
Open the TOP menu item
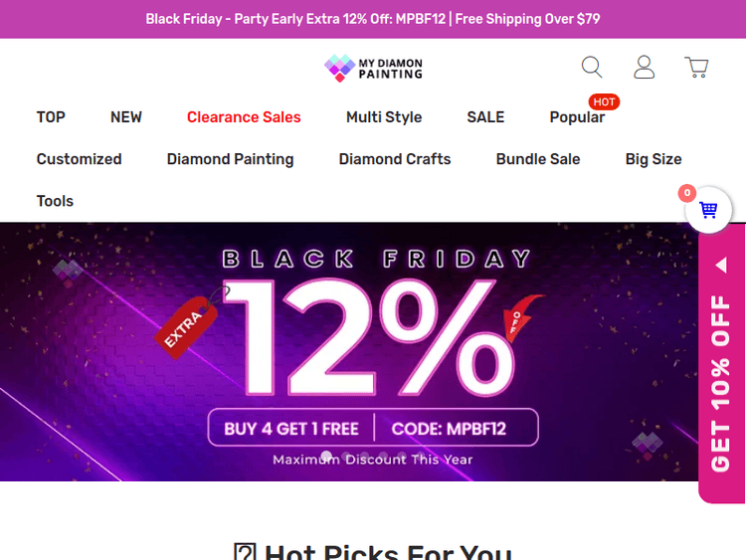51,117
